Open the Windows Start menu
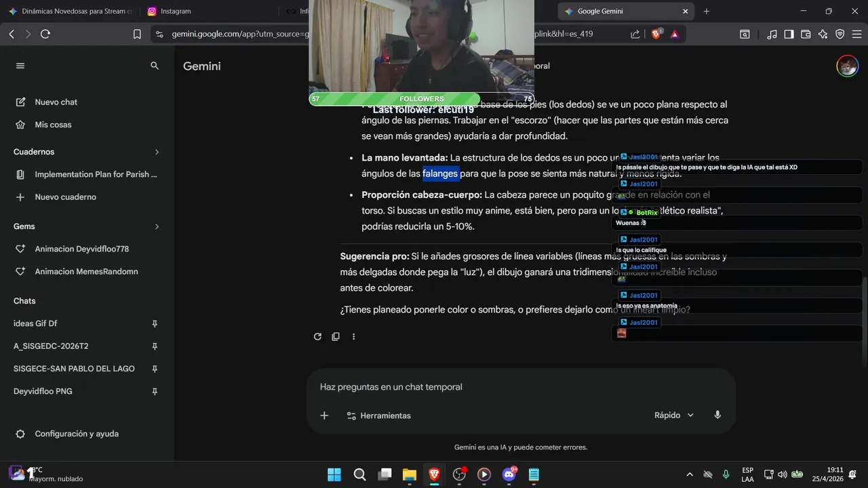868x488 pixels. click(x=334, y=474)
